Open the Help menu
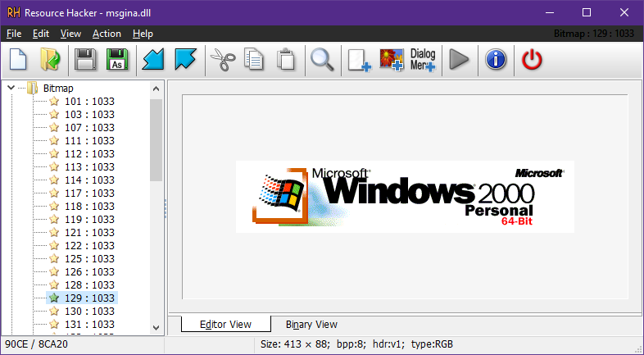The image size is (644, 355). click(x=143, y=34)
